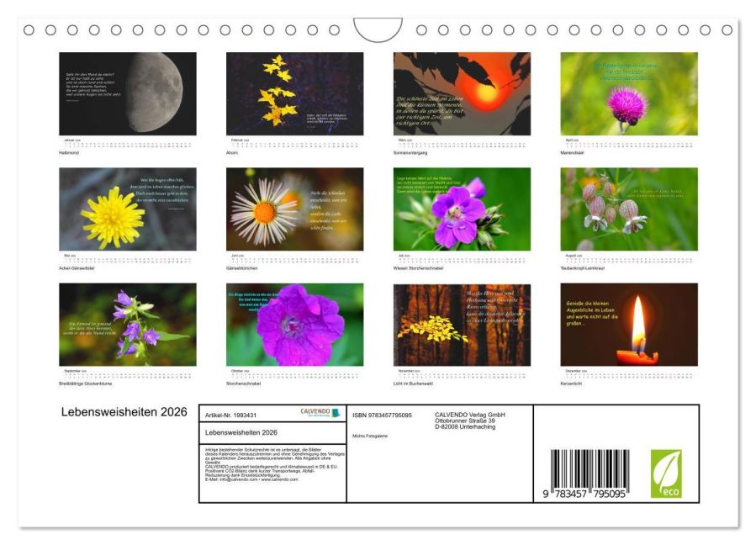Open the Kerzenlicht candle image
The width and height of the screenshot is (756, 545).
coord(629,324)
